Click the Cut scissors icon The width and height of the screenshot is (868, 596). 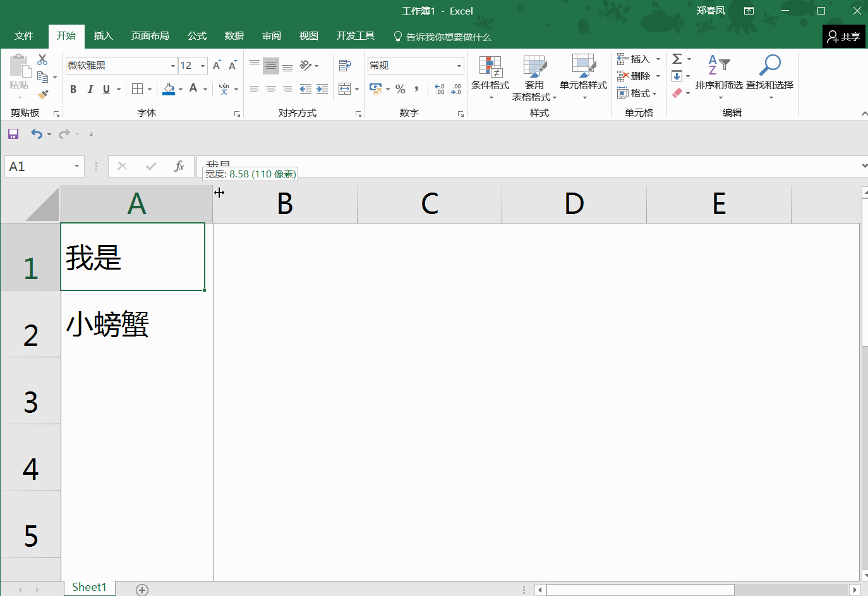pyautogui.click(x=42, y=59)
